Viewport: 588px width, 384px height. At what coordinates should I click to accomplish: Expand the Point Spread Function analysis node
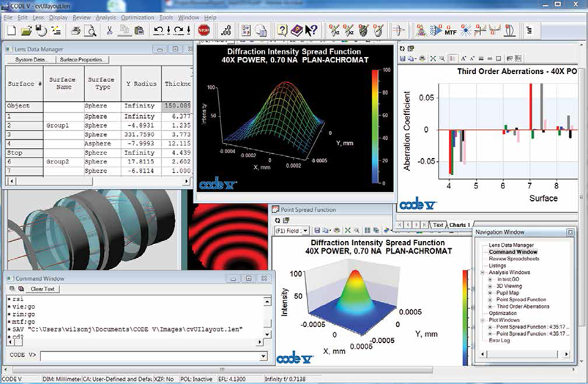tap(491, 300)
